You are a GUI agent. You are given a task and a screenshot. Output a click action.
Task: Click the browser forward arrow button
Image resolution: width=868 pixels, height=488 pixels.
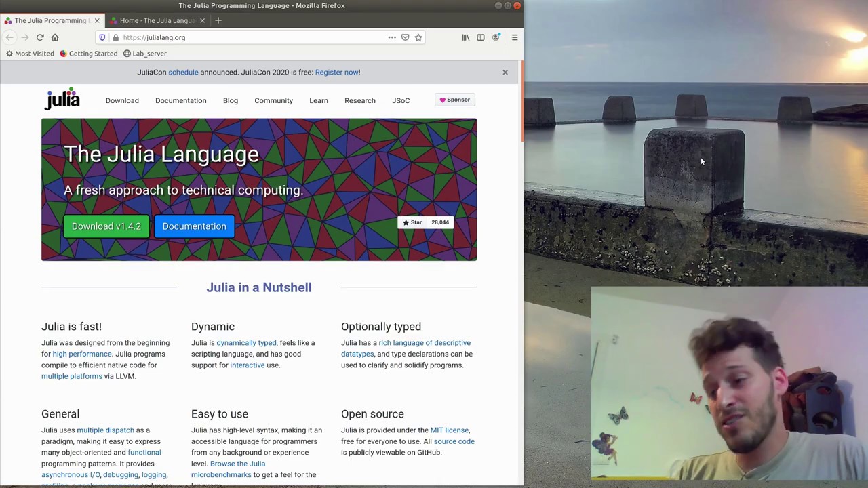pos(25,37)
